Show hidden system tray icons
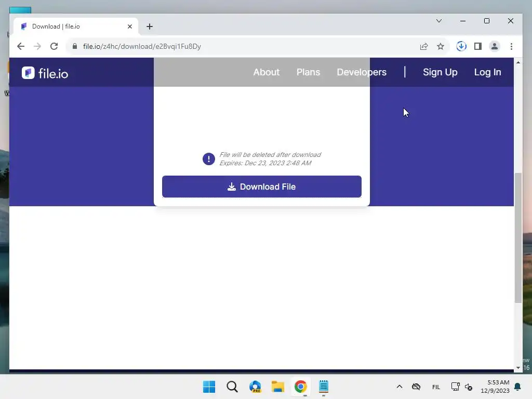The width and height of the screenshot is (532, 399). coord(400,387)
